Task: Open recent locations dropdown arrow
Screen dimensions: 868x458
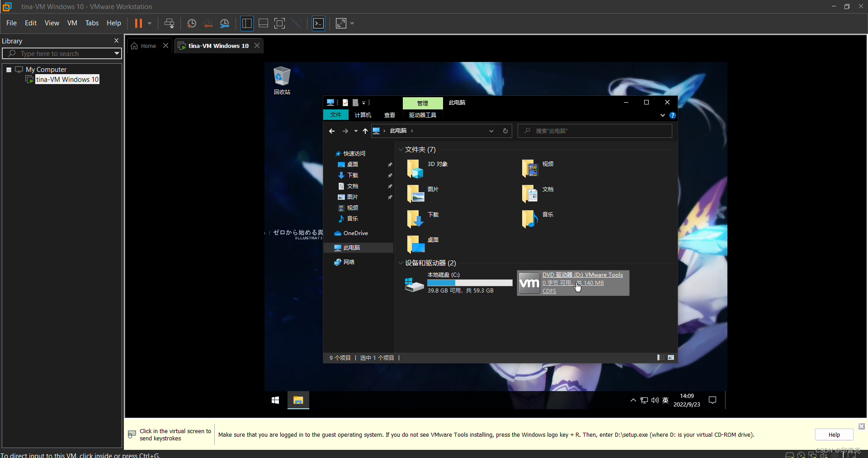Action: tap(356, 131)
